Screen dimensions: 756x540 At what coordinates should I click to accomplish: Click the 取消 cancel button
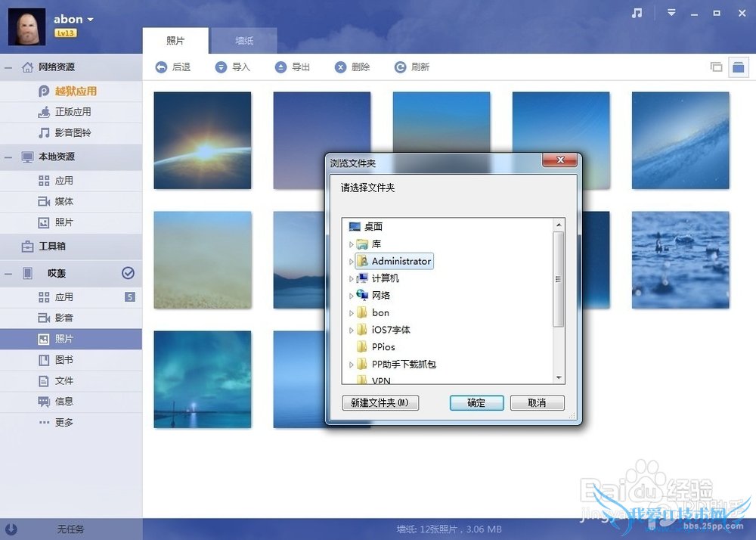537,402
